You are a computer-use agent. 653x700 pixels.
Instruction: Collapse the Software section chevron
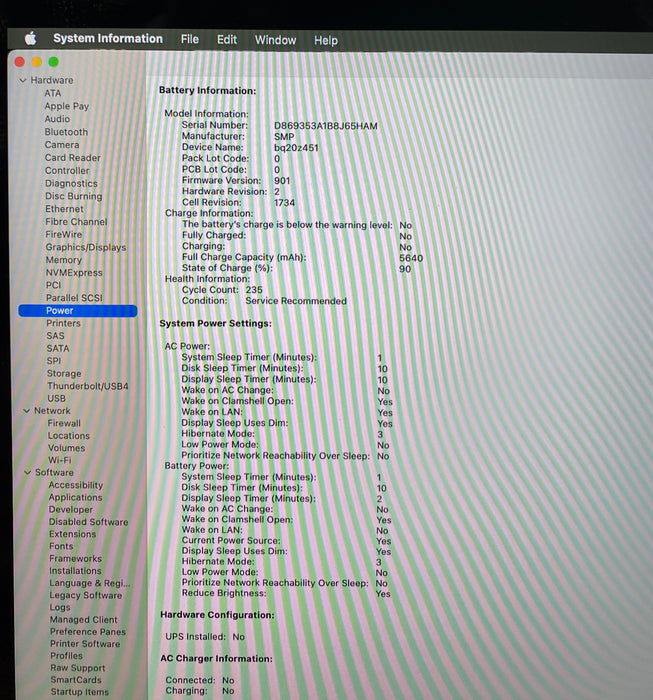click(27, 472)
